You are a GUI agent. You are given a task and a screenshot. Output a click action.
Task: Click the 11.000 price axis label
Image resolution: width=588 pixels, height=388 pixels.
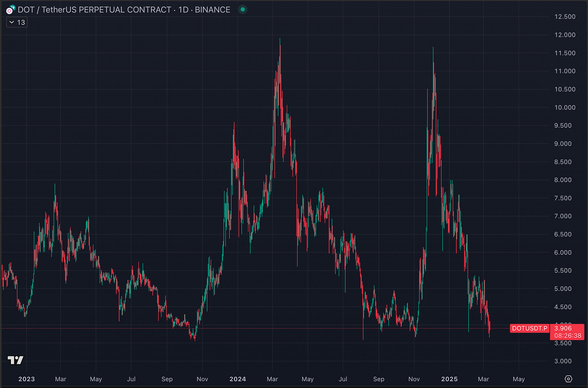pyautogui.click(x=565, y=71)
